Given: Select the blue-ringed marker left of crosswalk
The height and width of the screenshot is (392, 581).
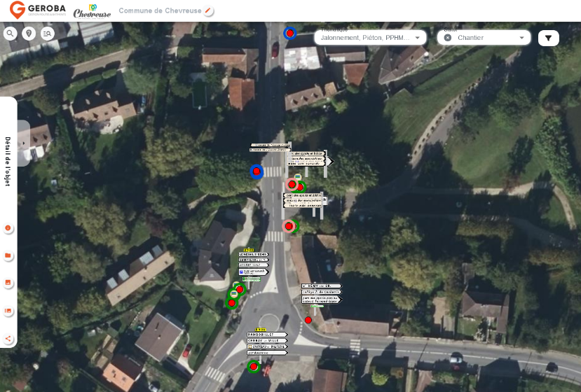Looking at the screenshot, I should coord(257,171).
